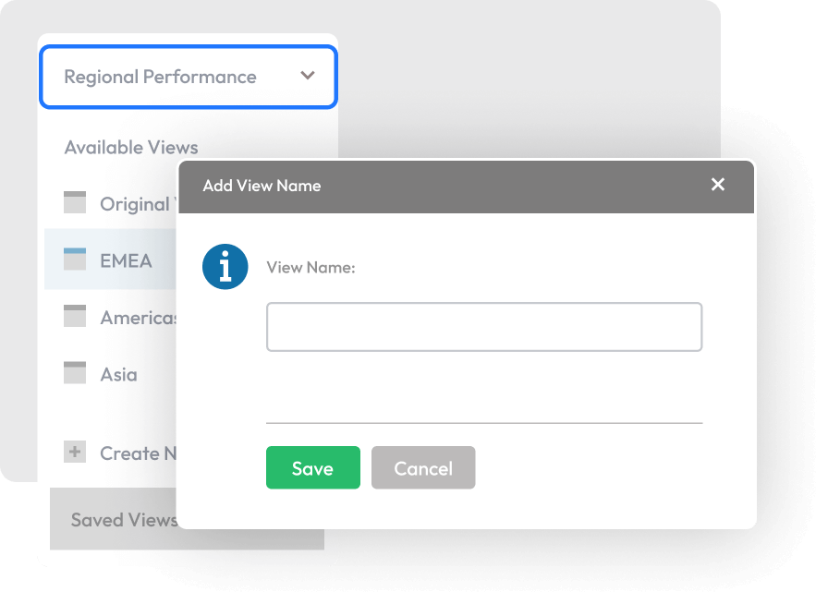Click the Cancel button

tap(422, 467)
